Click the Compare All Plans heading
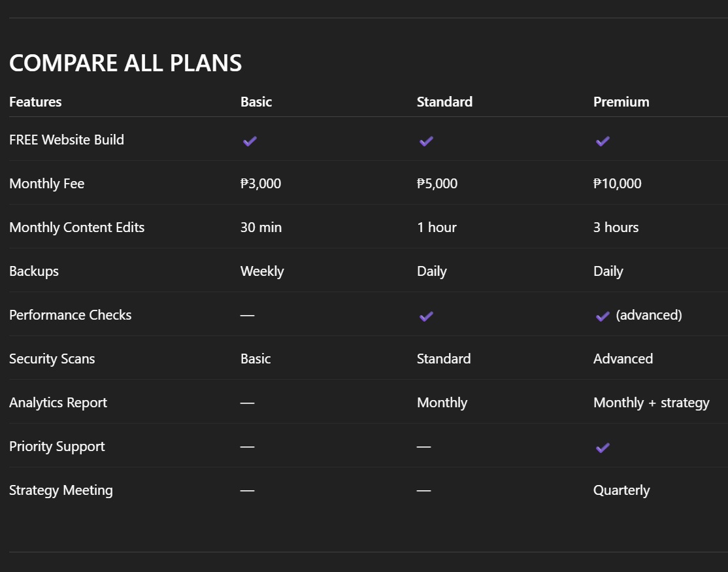This screenshot has width=728, height=572. [x=125, y=63]
